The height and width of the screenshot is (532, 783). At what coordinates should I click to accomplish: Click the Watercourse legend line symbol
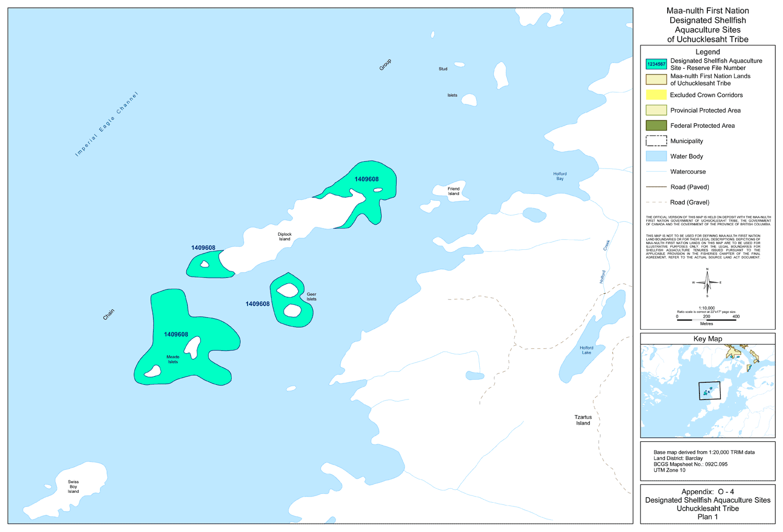point(656,172)
